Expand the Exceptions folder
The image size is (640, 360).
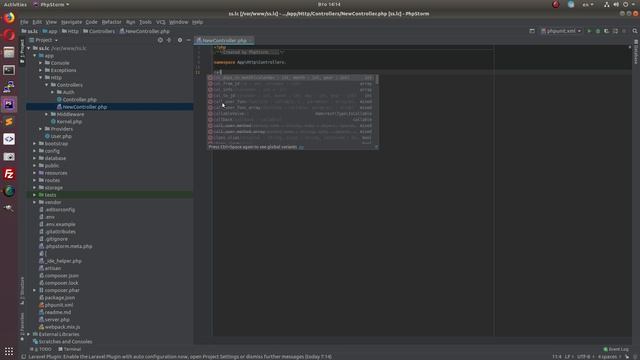coord(41,70)
